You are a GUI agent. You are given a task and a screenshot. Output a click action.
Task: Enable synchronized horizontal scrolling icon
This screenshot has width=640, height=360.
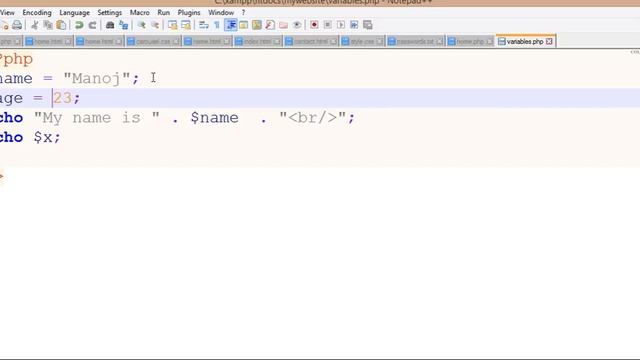pyautogui.click(x=186, y=25)
